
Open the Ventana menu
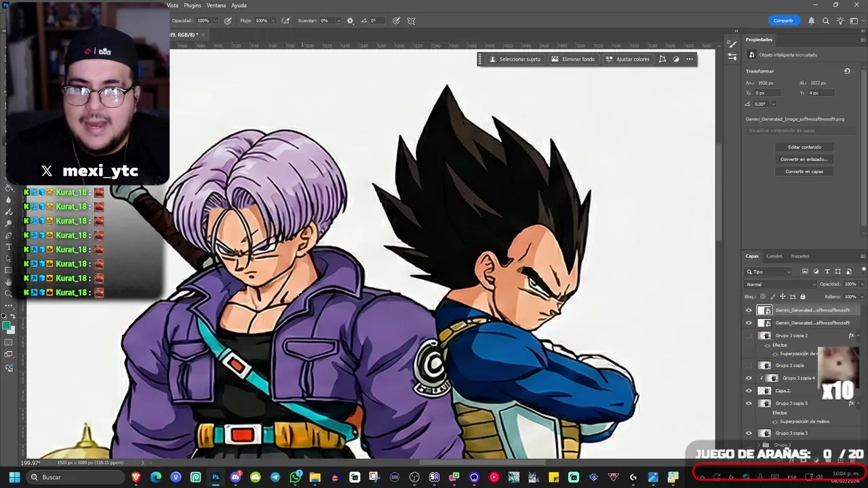(216, 5)
